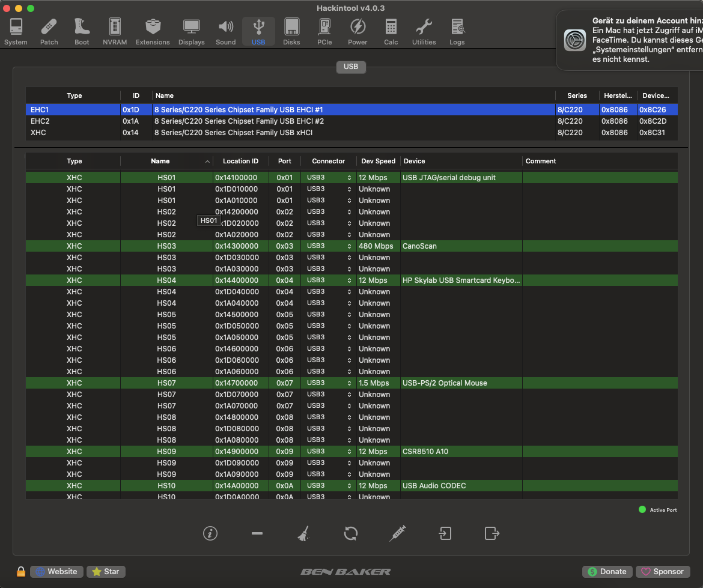
Task: Click the import icon with inward arrow
Action: 445,533
